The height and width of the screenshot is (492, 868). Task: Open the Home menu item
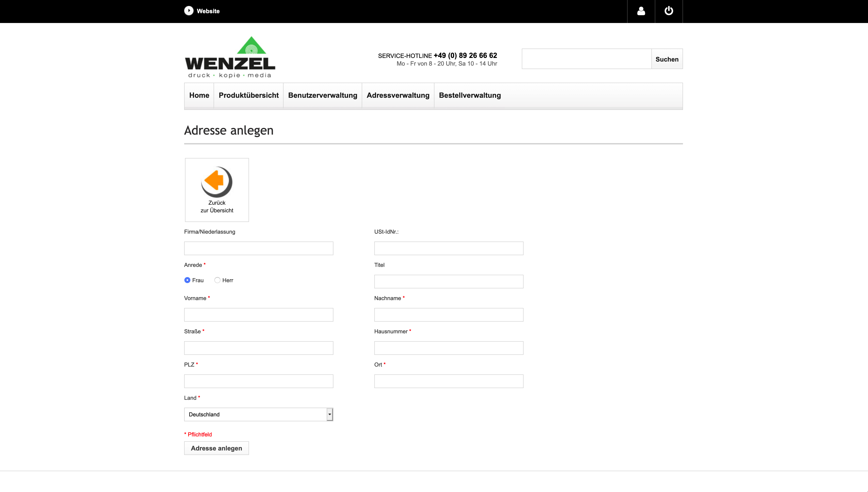click(199, 95)
